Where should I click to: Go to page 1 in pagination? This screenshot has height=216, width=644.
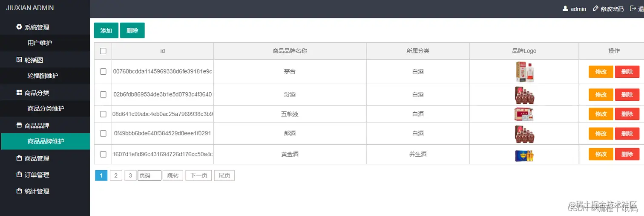(101, 175)
